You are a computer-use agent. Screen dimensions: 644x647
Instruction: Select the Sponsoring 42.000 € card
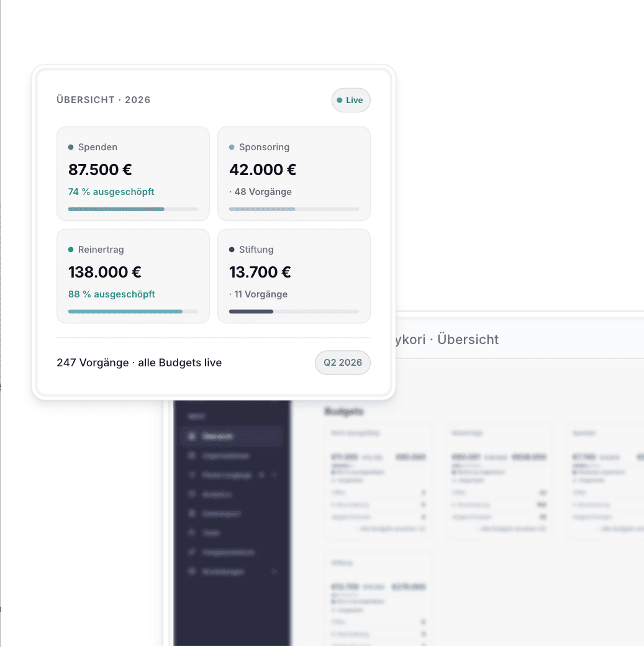tap(294, 174)
